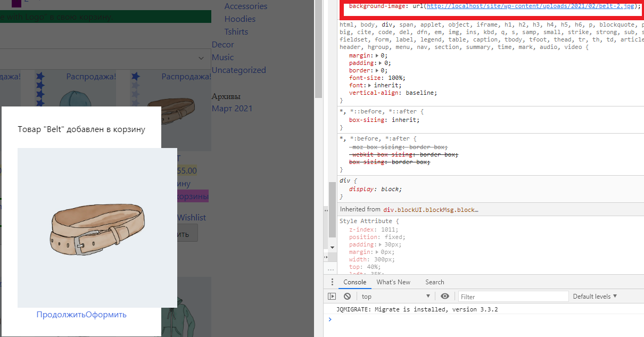Open the Hoodies category link
This screenshot has width=644, height=337.
coord(240,19)
